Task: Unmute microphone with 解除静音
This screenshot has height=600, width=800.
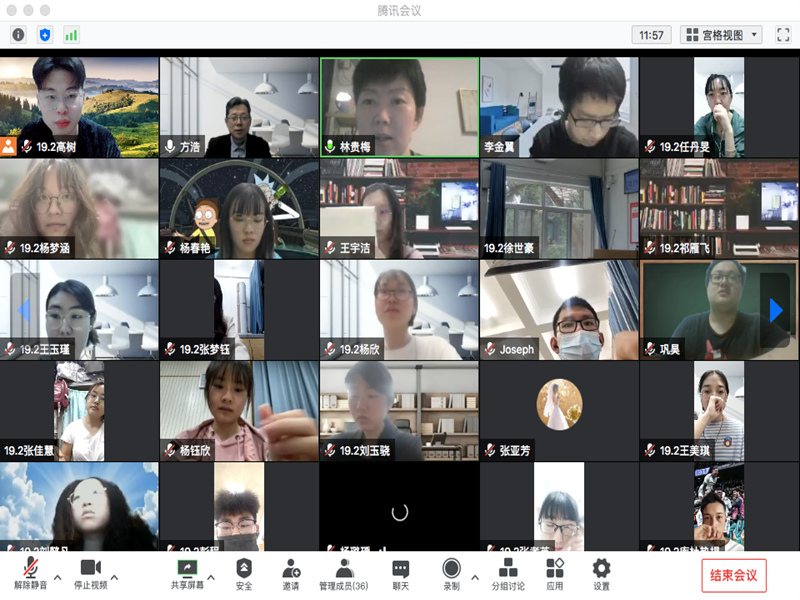Action: 32,574
